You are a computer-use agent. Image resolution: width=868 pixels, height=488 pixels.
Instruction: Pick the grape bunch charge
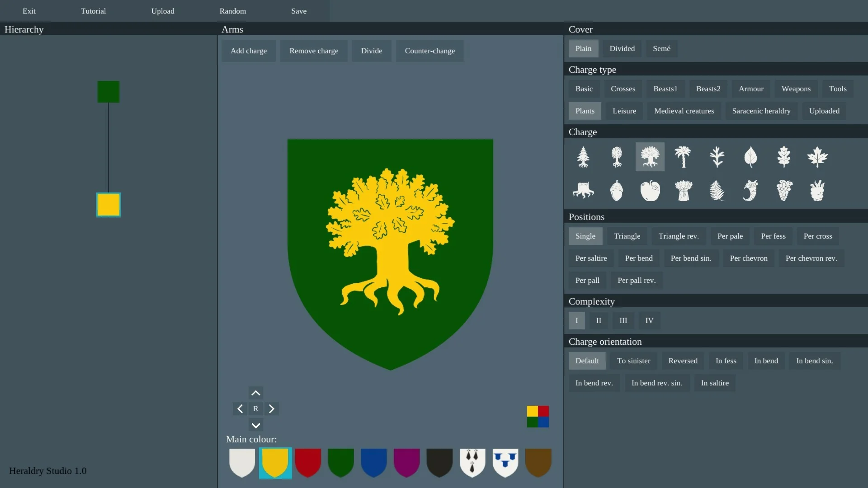click(x=784, y=191)
